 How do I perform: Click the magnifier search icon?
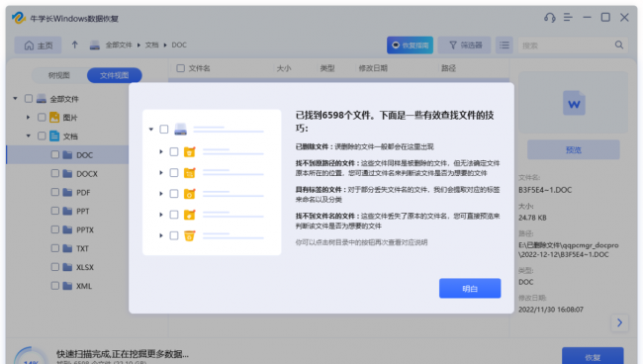[x=619, y=45]
